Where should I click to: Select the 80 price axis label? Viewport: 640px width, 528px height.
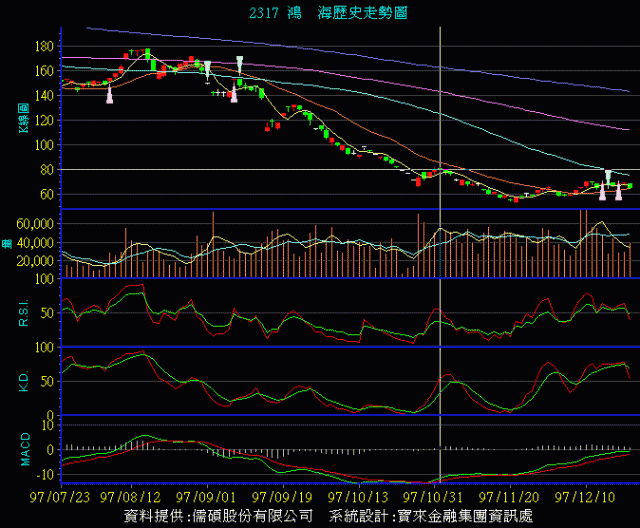point(47,170)
